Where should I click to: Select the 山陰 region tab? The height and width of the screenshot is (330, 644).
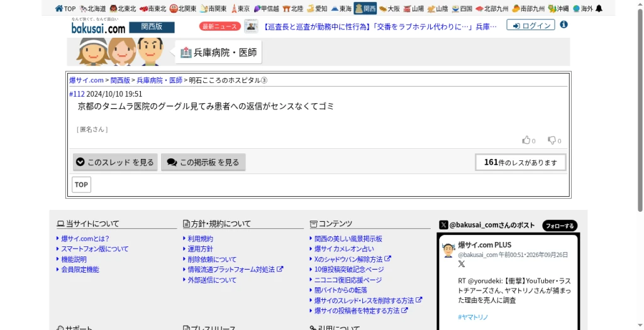coord(438,8)
